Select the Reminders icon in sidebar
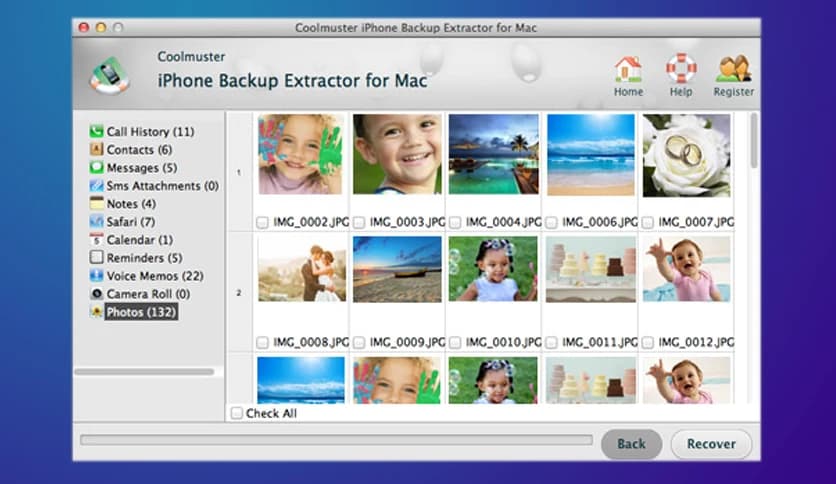The image size is (836, 484). [x=97, y=257]
